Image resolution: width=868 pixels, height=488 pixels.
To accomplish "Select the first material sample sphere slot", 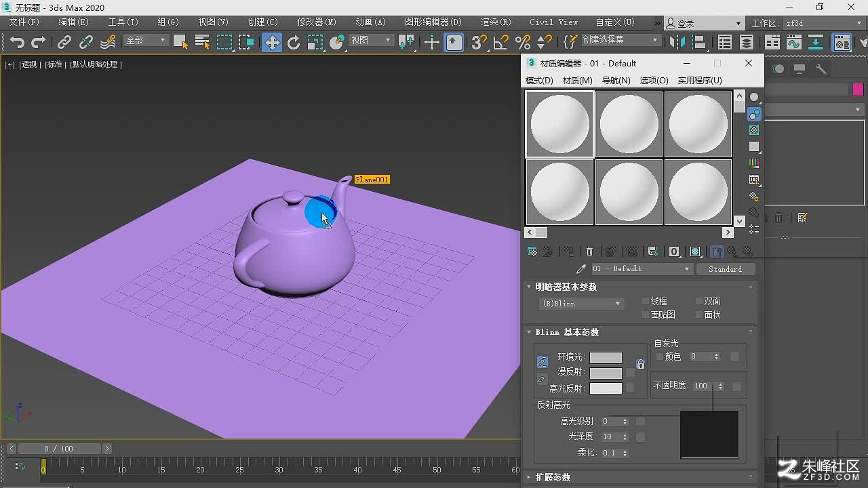I will [x=560, y=124].
